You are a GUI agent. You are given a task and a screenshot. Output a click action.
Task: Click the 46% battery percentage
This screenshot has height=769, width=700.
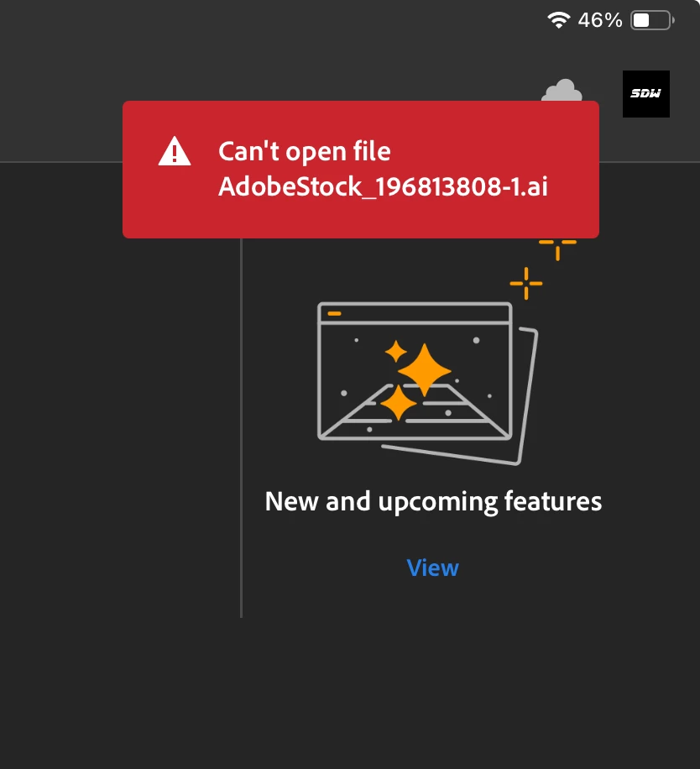tap(600, 21)
